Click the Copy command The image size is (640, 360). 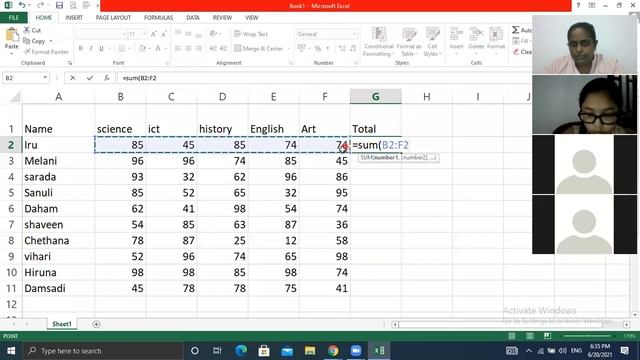[x=34, y=41]
